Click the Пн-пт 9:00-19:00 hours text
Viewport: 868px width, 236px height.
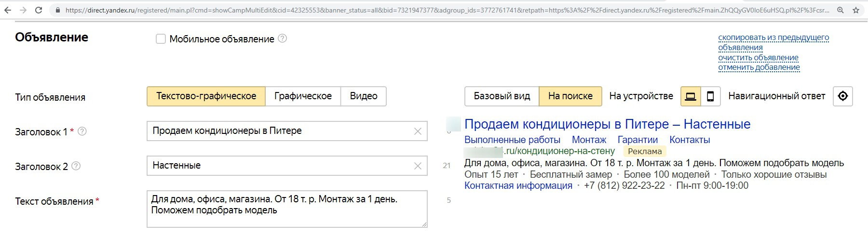[712, 186]
